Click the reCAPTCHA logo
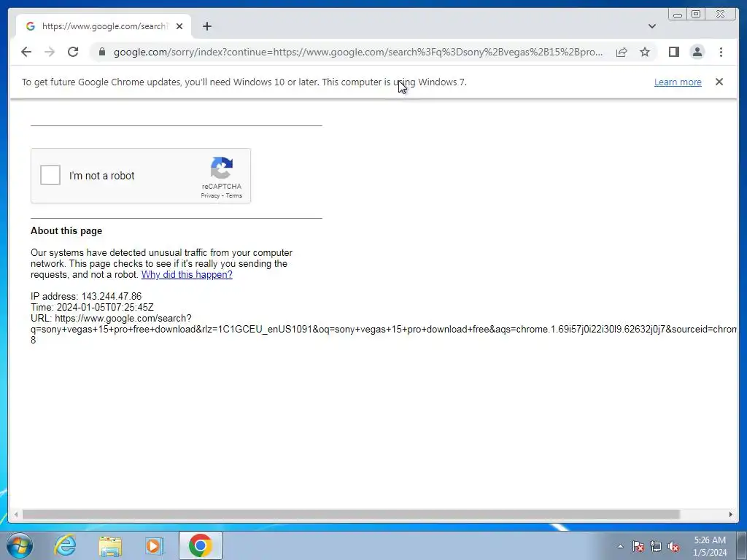 (222, 168)
